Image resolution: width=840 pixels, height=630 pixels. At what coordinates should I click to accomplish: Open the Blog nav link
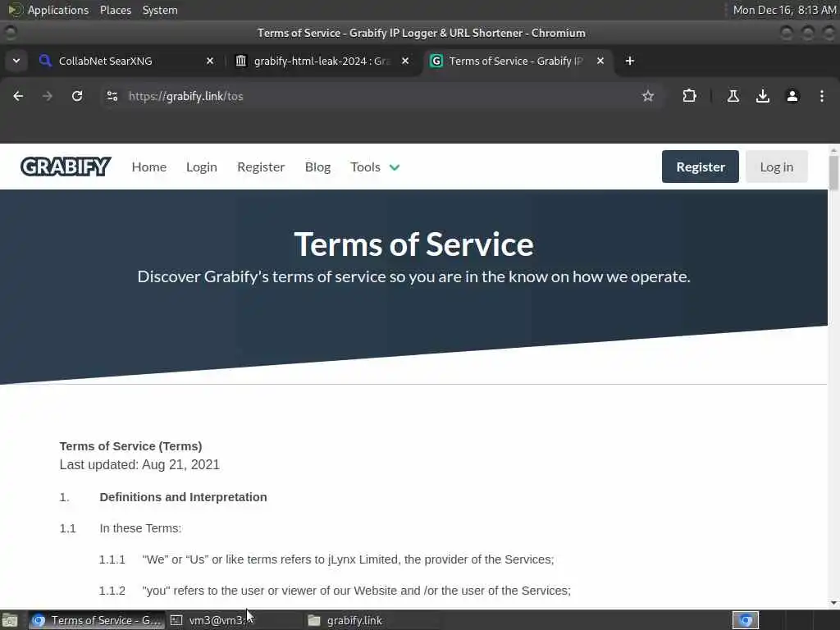(317, 167)
